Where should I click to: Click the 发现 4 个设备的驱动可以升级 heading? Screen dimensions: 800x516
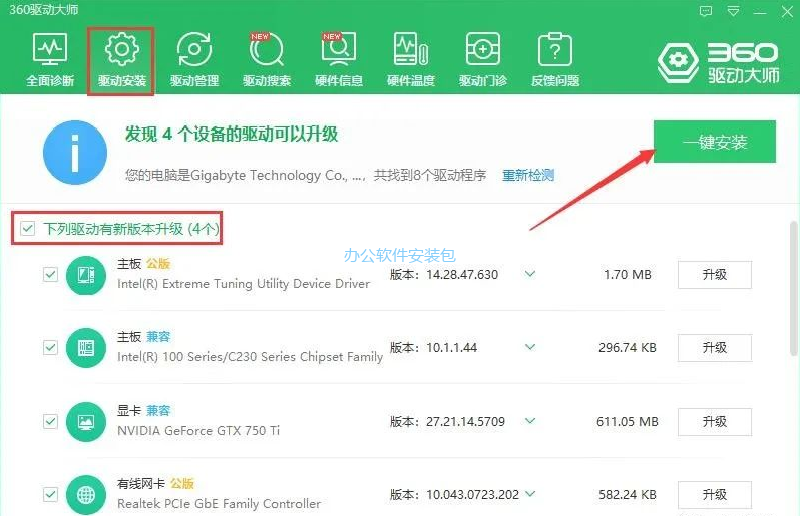pyautogui.click(x=232, y=134)
